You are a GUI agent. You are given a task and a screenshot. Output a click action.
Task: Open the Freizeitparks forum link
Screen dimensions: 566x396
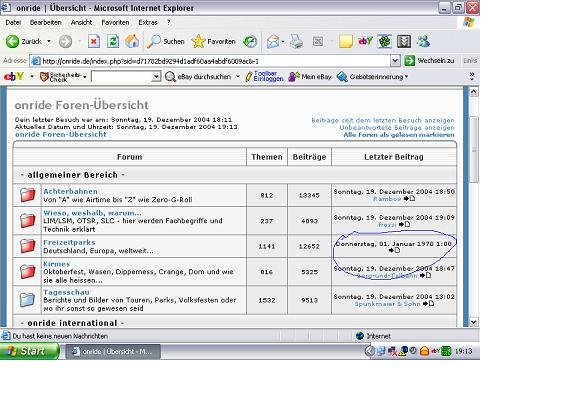coord(69,242)
